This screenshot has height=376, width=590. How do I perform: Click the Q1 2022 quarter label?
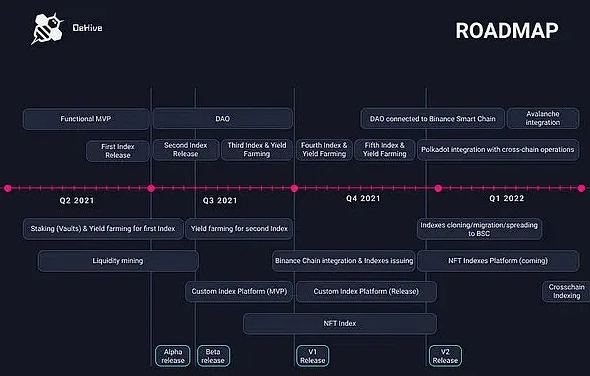[x=506, y=198]
